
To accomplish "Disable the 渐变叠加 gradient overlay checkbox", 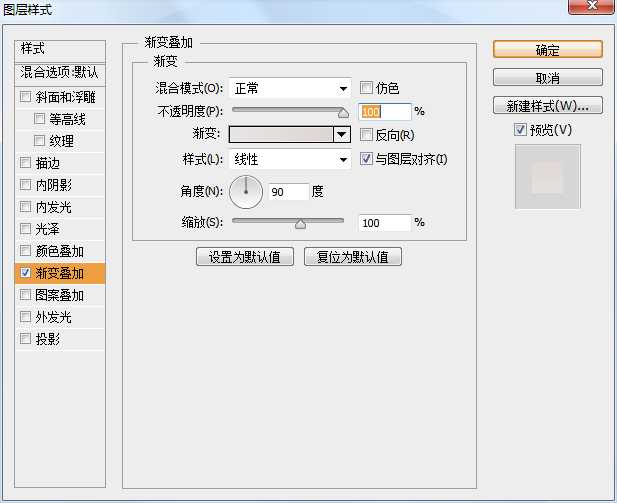I will (x=25, y=273).
